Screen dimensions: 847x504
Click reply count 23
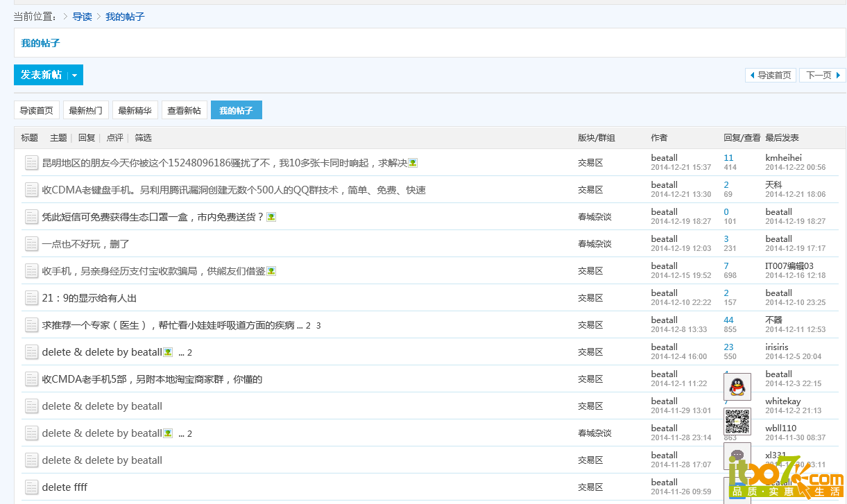pos(728,347)
